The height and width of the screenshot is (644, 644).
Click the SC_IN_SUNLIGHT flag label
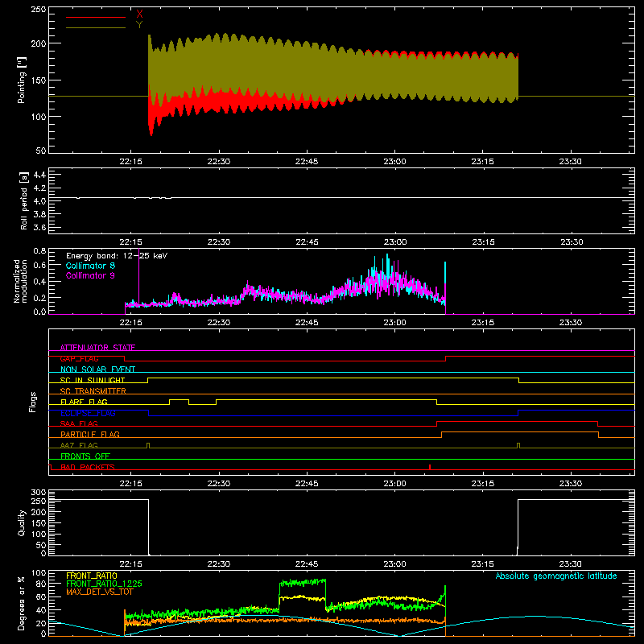[x=93, y=380]
